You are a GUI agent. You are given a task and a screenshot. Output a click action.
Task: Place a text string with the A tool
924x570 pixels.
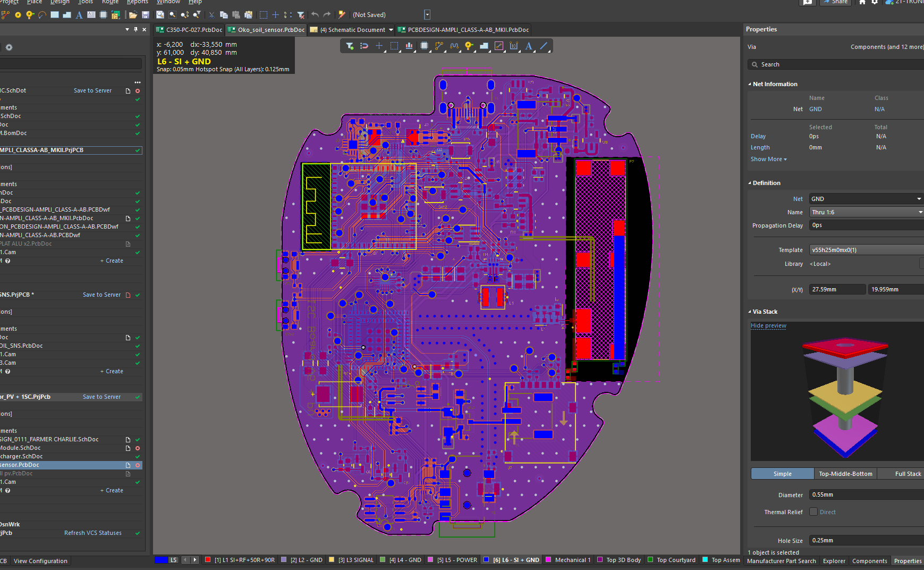(528, 46)
